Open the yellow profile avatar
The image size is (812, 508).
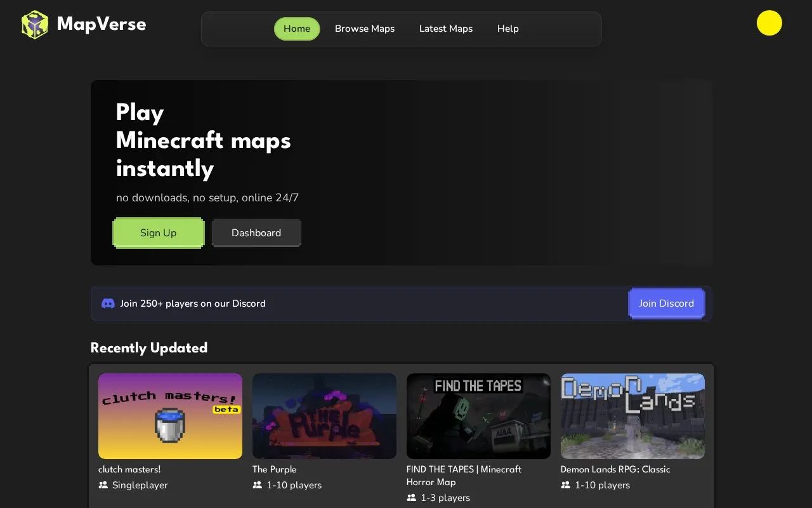coord(769,23)
